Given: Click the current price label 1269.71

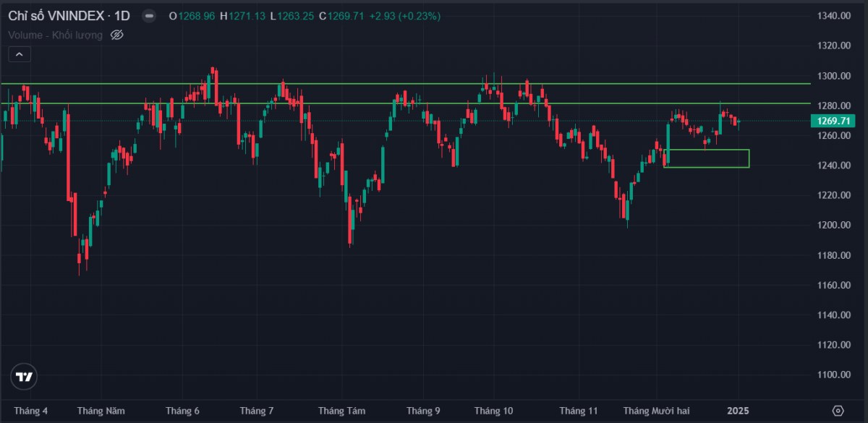Looking at the screenshot, I should click(833, 121).
